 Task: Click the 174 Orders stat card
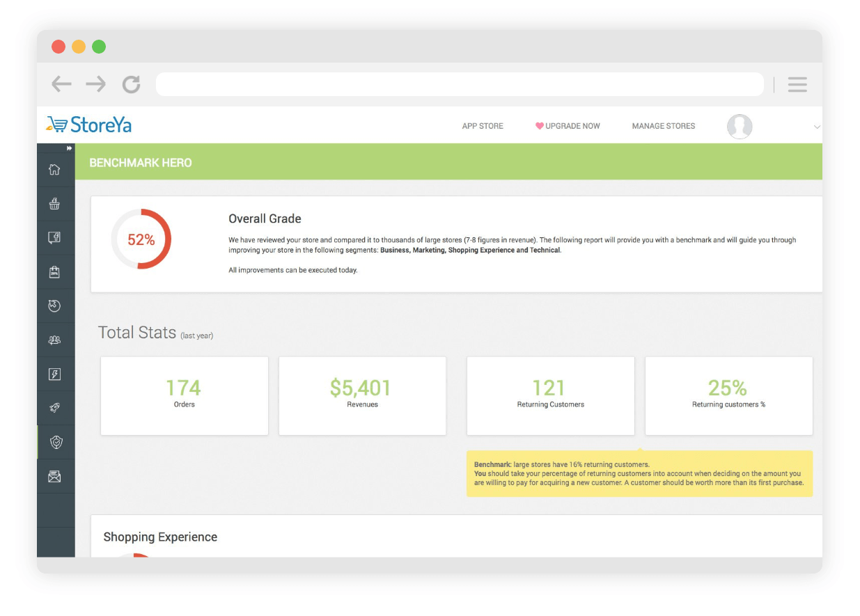(185, 396)
